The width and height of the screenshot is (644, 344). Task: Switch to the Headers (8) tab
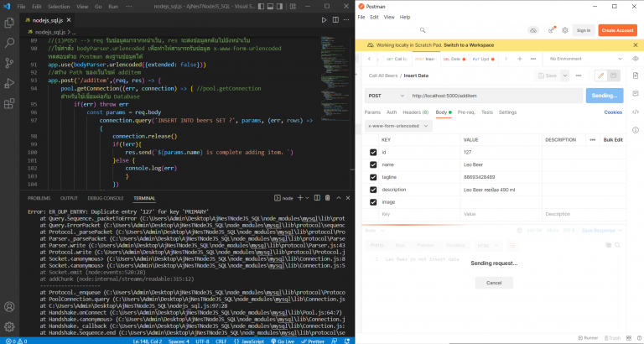coord(415,112)
